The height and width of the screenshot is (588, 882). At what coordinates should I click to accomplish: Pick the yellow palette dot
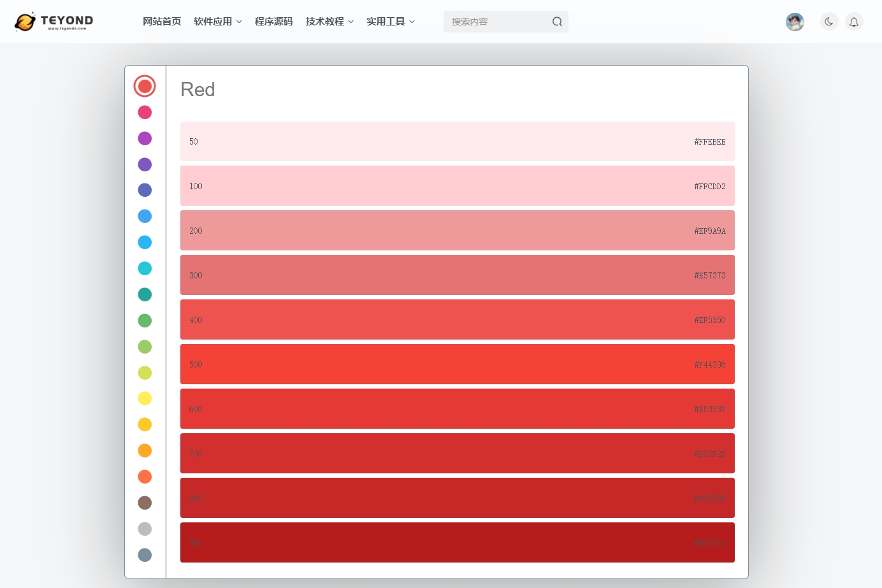tap(145, 398)
